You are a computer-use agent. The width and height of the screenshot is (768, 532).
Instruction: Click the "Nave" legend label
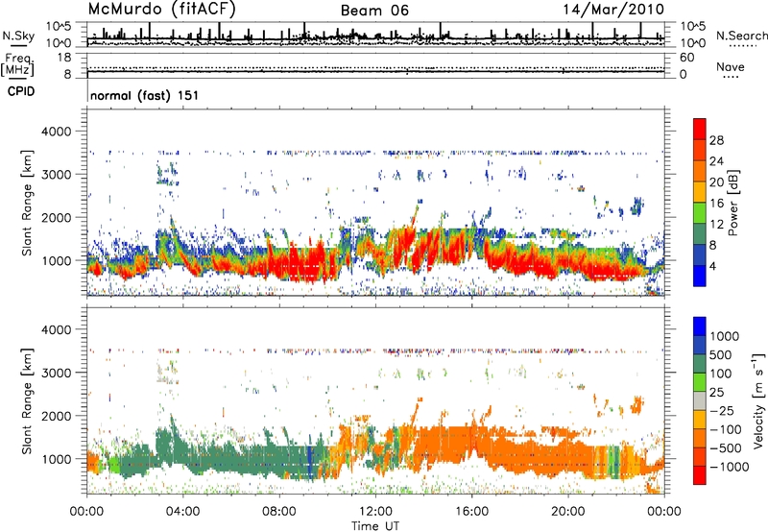pos(731,67)
